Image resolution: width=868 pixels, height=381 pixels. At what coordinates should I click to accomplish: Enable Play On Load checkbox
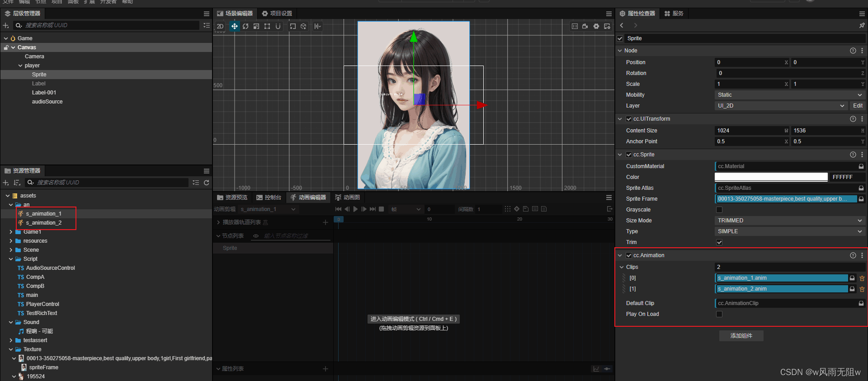point(719,314)
